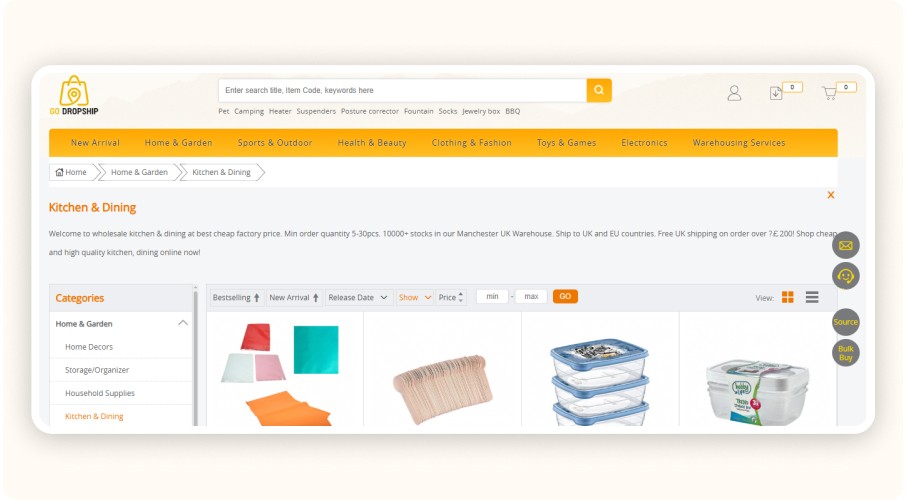The width and height of the screenshot is (907, 500).
Task: Open the New Arrival menu in the navigation bar
Action: click(x=95, y=142)
